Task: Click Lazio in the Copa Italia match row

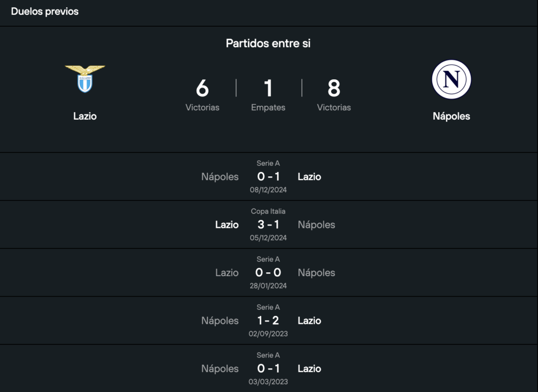Action: point(227,225)
